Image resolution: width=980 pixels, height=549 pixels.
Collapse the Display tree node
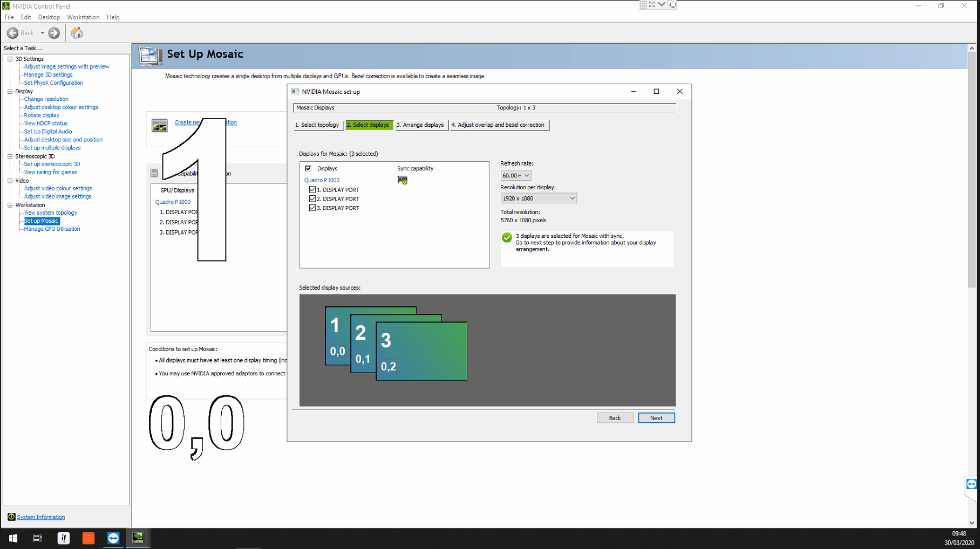coord(10,91)
